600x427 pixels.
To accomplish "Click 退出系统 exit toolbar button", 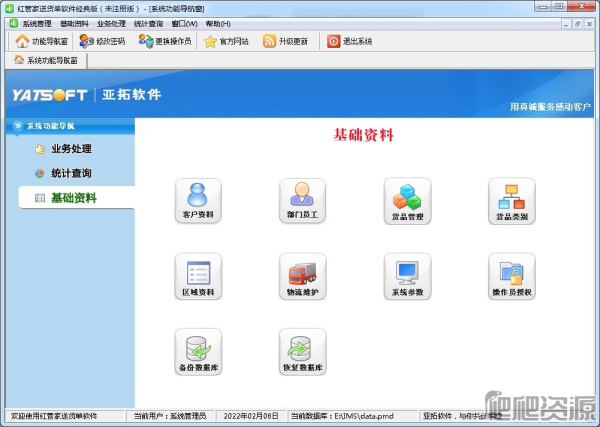I will pos(349,41).
